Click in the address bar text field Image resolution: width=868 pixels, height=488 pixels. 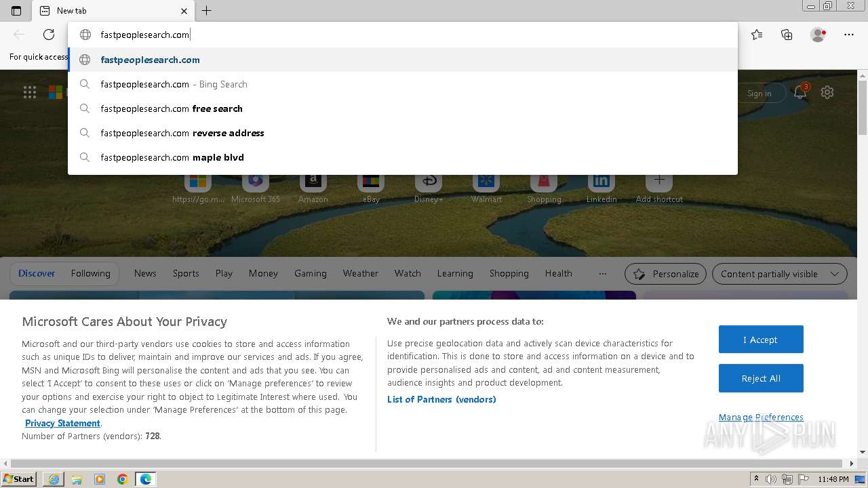pos(403,35)
